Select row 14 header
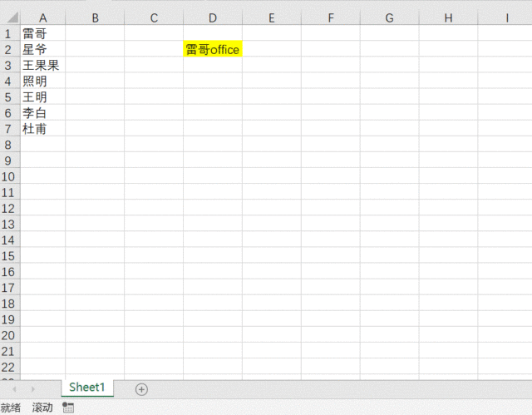This screenshot has width=532, height=415. (10, 240)
